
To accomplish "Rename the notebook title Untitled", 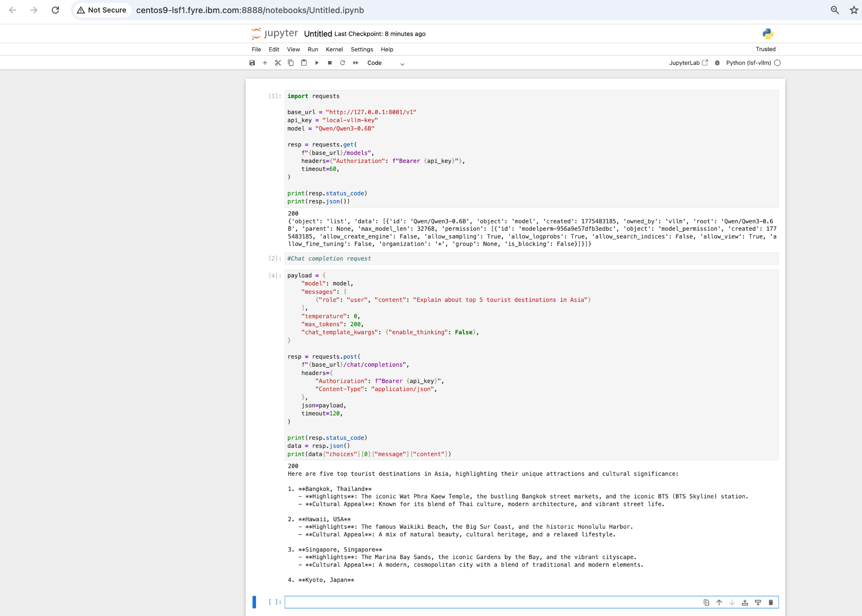I will pos(318,34).
